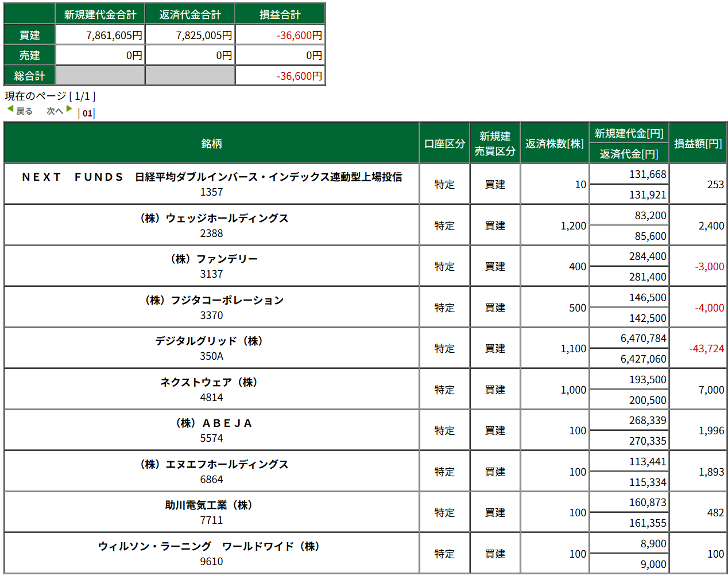Select the (株)ウェッジホールディングス stock name
The height and width of the screenshot is (576, 728).
point(211,218)
